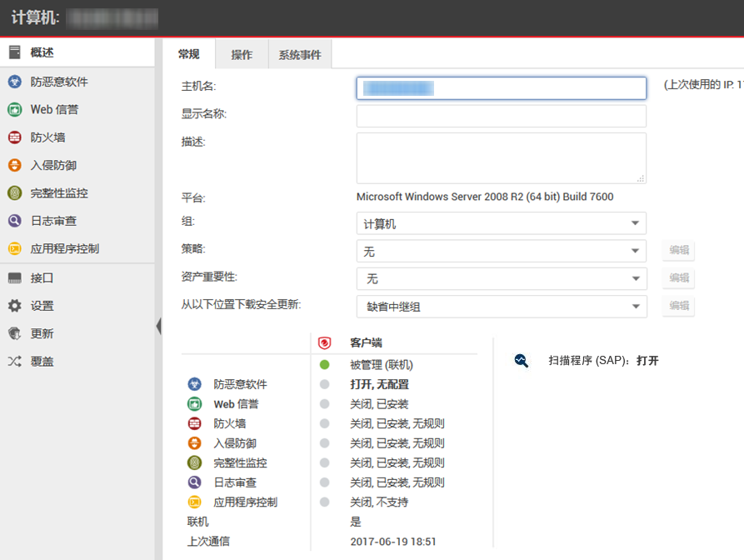Viewport: 744px width, 560px height.
Task: Click the 完整性监控 sidebar icon
Action: (14, 193)
